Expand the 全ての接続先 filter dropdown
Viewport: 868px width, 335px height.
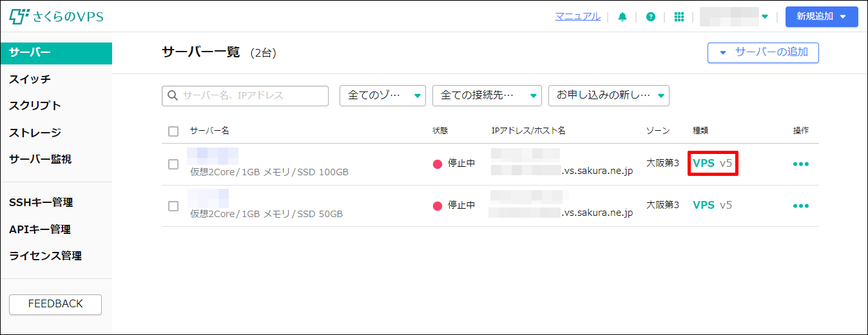(x=487, y=96)
